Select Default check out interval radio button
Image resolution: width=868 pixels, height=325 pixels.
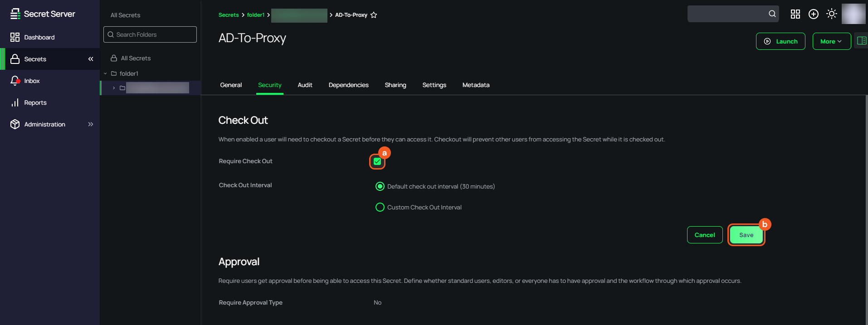pos(380,186)
